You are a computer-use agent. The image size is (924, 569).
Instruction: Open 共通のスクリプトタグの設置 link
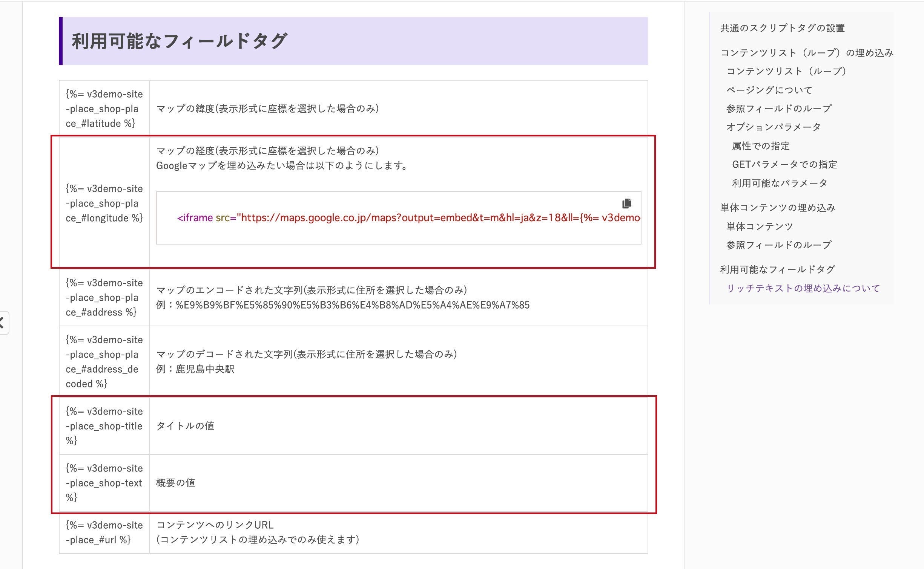[x=782, y=28]
